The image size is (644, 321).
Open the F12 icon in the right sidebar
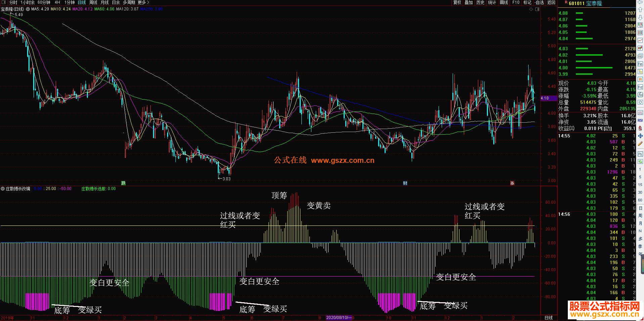(x=640, y=87)
